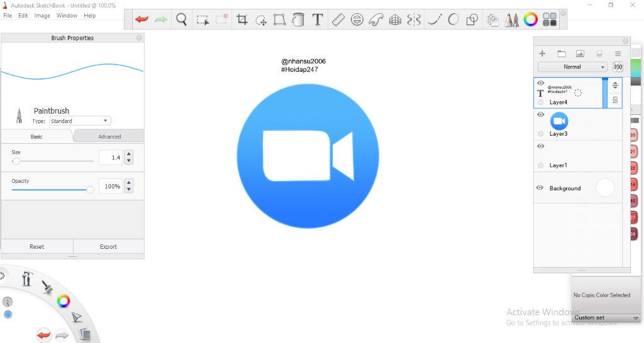
Task: Decrease Opacity with down arrow
Action: (129, 190)
